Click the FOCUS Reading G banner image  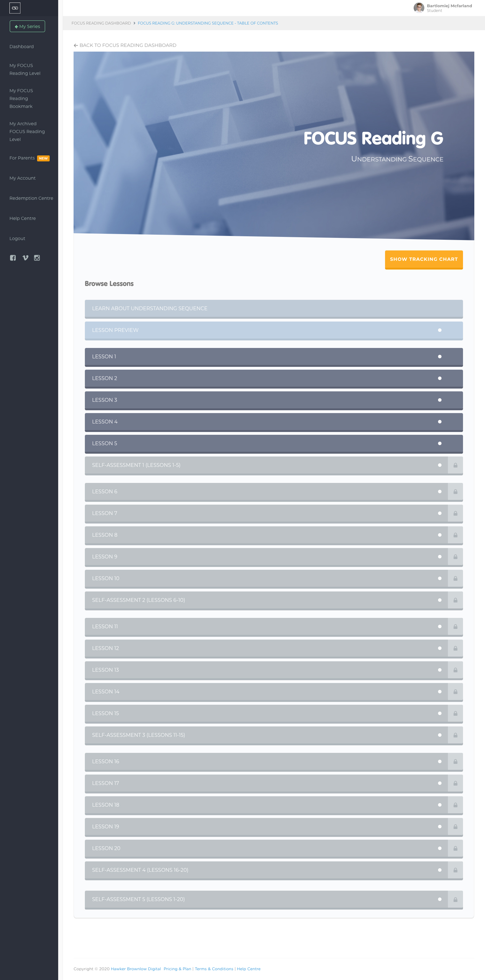click(274, 146)
